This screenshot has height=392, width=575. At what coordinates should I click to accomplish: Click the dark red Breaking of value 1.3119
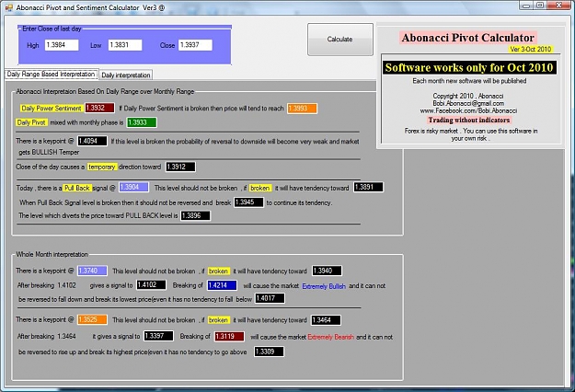coord(230,337)
